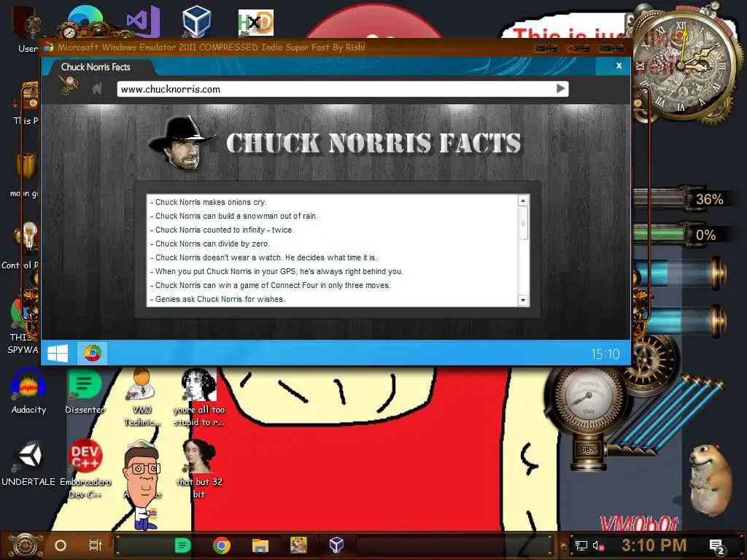Click the emulator Windows Start logo button
The width and height of the screenshot is (747, 560).
click(x=58, y=354)
